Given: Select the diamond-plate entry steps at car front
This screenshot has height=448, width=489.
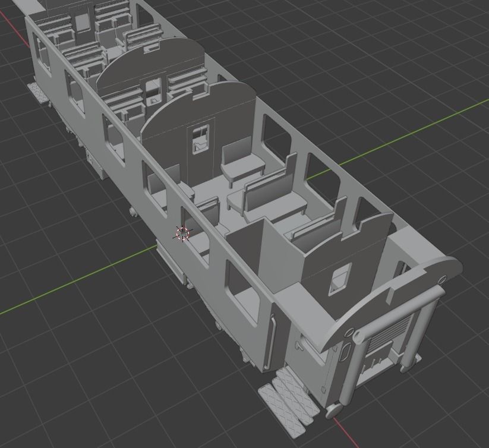Looking at the screenshot, I should (289, 402).
